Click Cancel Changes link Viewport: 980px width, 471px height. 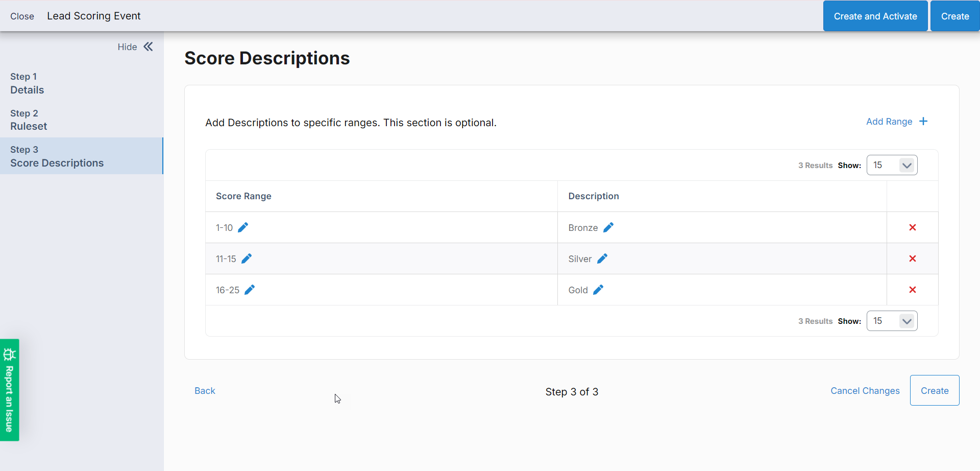[865, 391]
